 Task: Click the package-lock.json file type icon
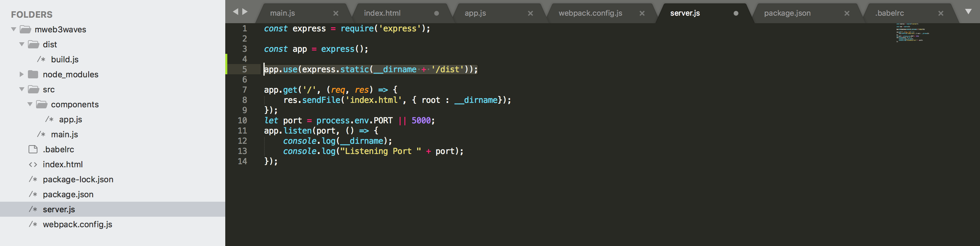[33, 179]
